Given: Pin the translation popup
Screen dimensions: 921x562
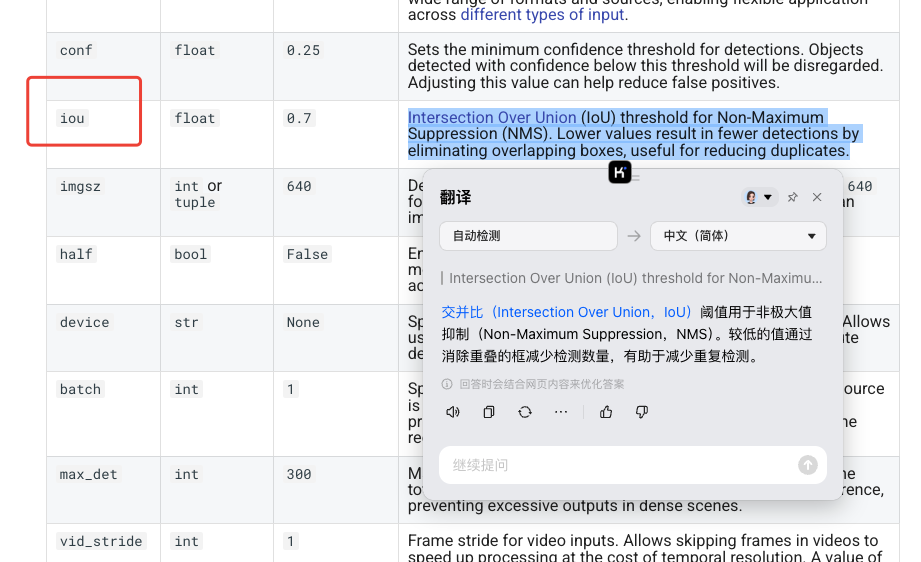Looking at the screenshot, I should pos(793,198).
